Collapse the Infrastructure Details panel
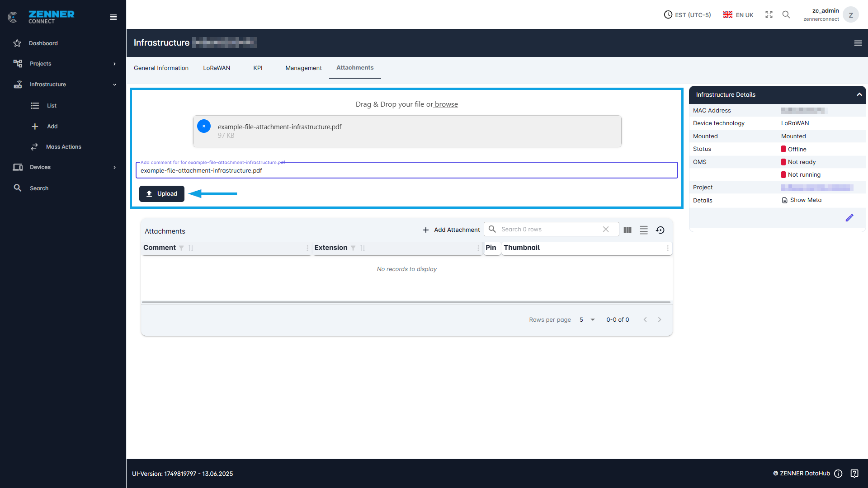 coord(859,94)
